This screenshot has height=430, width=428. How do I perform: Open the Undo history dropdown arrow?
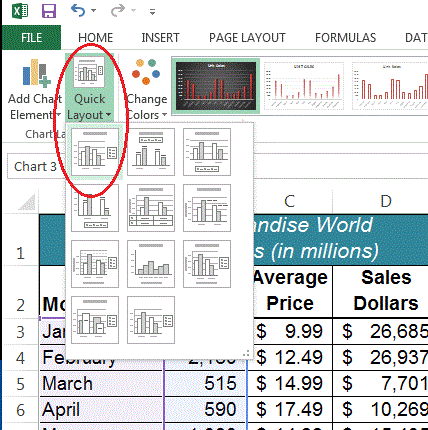[94, 11]
